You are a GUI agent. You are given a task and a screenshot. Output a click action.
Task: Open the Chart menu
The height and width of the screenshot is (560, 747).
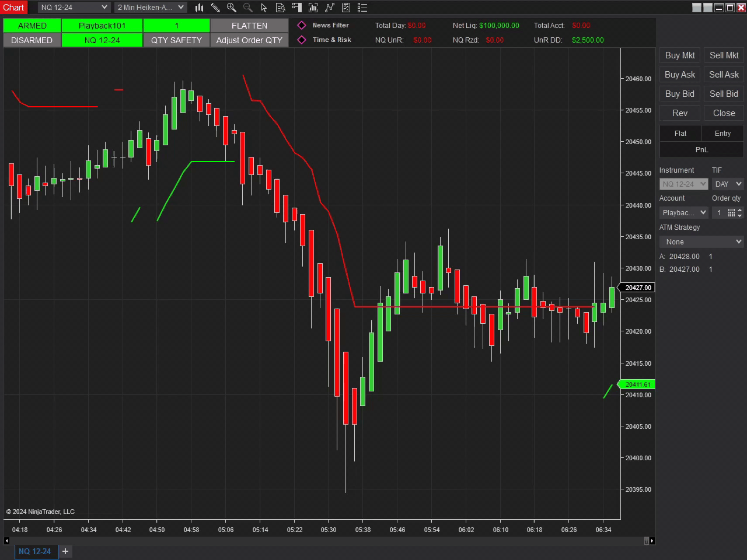point(13,7)
